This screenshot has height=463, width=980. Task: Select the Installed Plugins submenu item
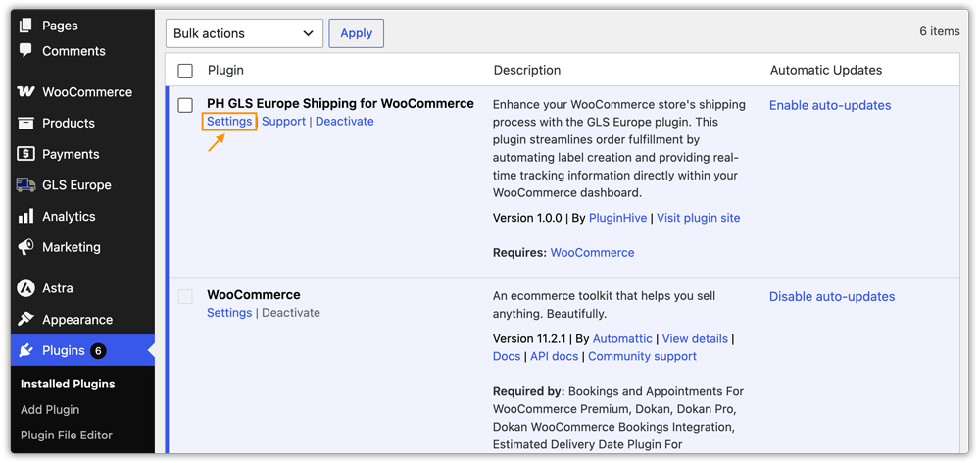68,384
